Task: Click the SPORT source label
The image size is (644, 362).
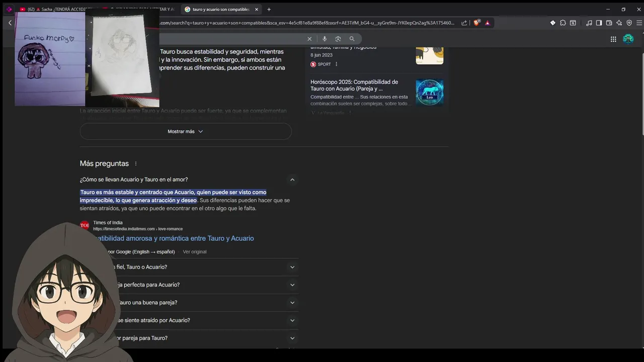Action: point(325,64)
